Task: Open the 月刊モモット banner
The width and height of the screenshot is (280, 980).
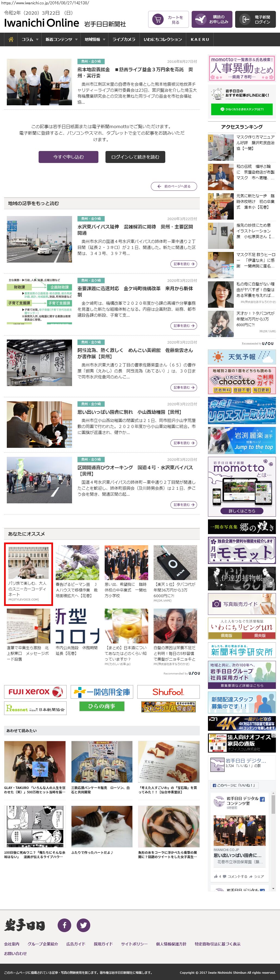Action: coord(242,550)
